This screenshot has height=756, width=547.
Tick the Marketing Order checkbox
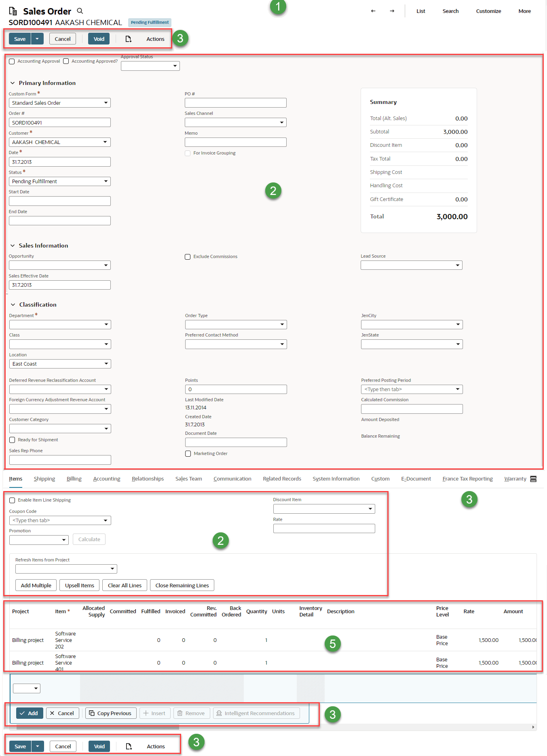click(188, 454)
